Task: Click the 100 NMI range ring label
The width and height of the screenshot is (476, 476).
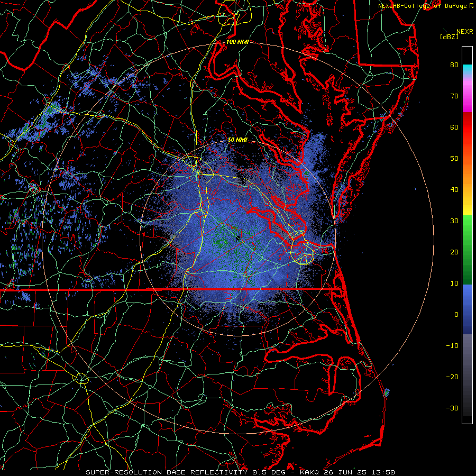Action: (x=237, y=42)
